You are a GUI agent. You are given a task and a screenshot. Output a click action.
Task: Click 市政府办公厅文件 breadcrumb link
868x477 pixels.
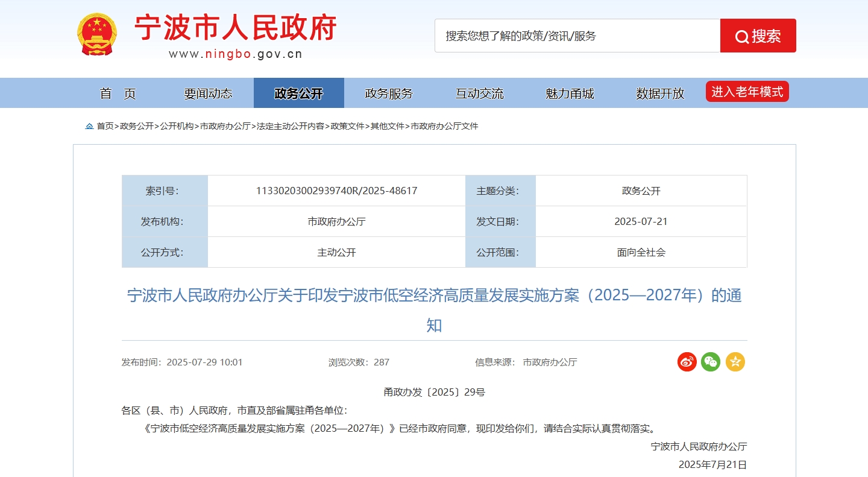pyautogui.click(x=444, y=126)
